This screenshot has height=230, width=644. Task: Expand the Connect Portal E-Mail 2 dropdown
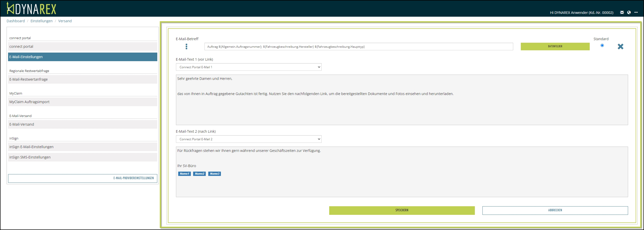pos(248,139)
